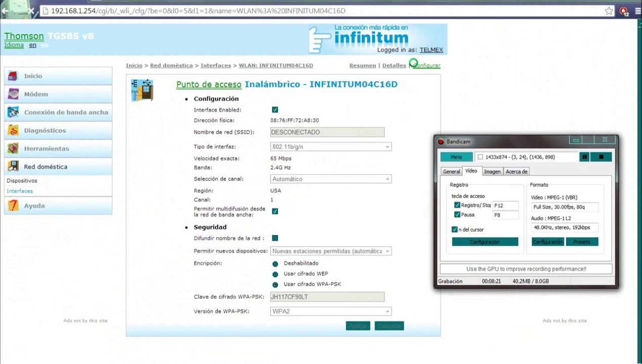Open the Selección de canal dropdown
This screenshot has width=642, height=364.
tap(331, 179)
